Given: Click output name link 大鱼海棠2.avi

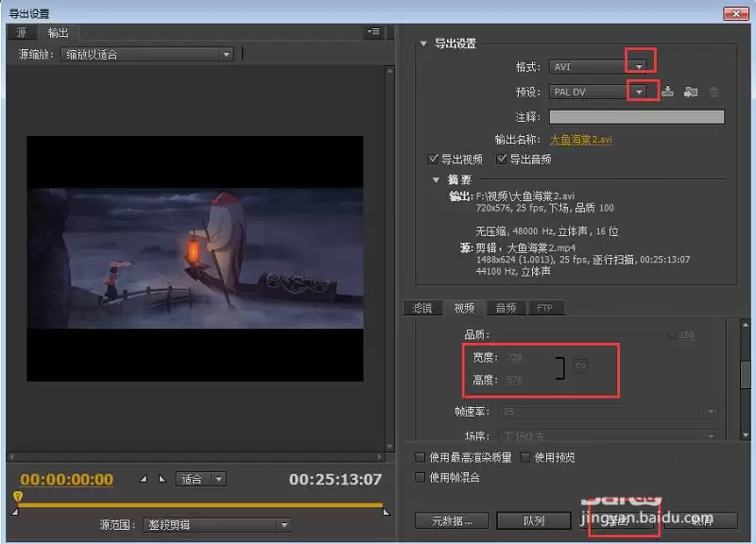Looking at the screenshot, I should click(580, 140).
